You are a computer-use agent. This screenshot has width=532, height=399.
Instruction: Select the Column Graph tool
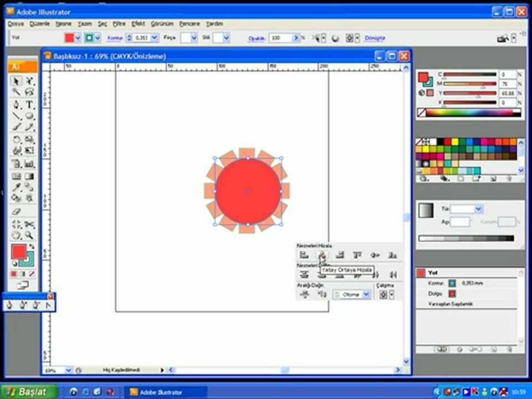30,164
